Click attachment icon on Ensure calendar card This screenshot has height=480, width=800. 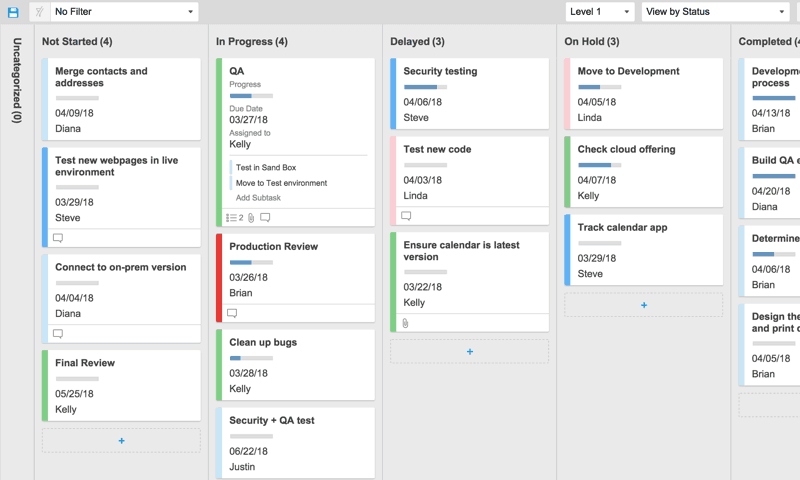(x=406, y=323)
